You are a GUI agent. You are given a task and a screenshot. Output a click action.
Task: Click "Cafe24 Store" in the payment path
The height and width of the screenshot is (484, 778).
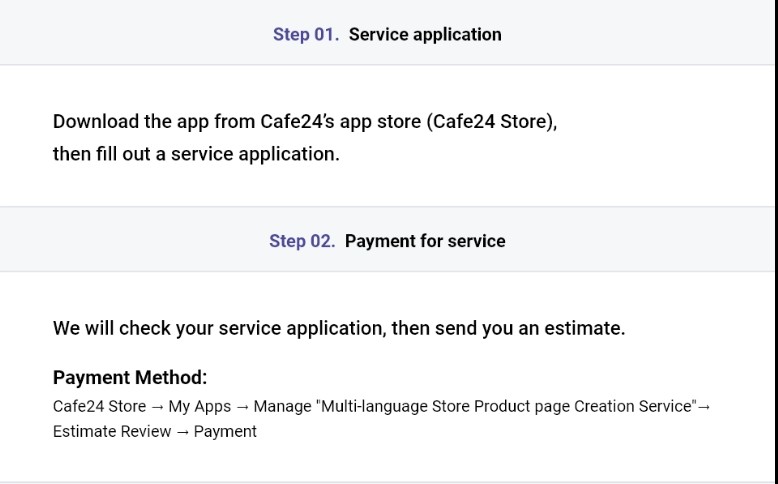coord(99,406)
